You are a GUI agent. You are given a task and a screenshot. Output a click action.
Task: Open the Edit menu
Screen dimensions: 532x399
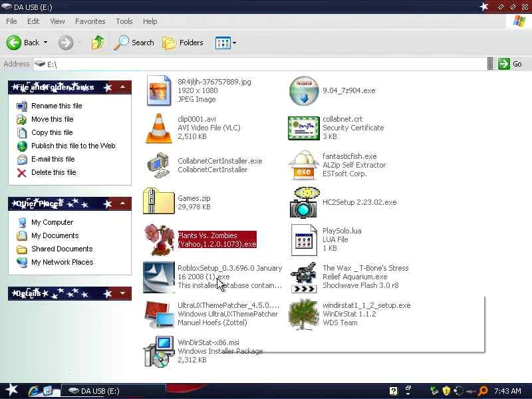coord(33,21)
